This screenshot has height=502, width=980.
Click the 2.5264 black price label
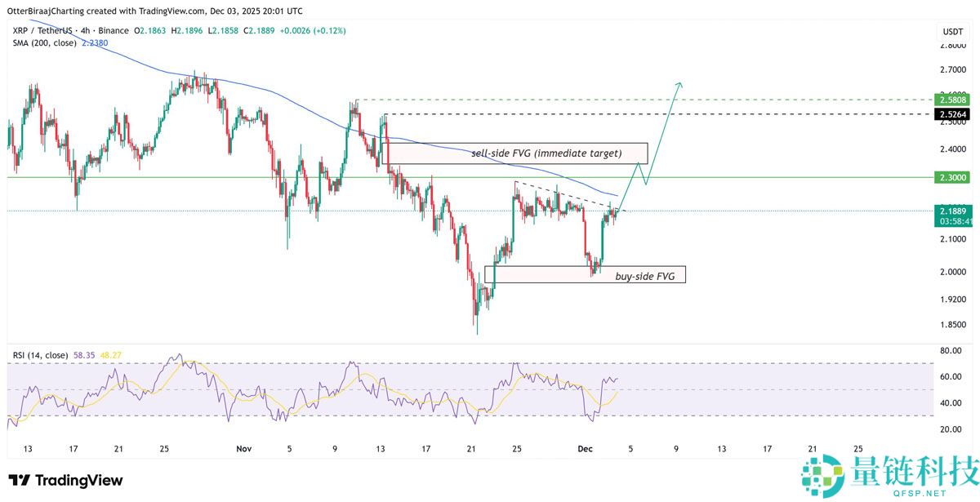pos(952,114)
